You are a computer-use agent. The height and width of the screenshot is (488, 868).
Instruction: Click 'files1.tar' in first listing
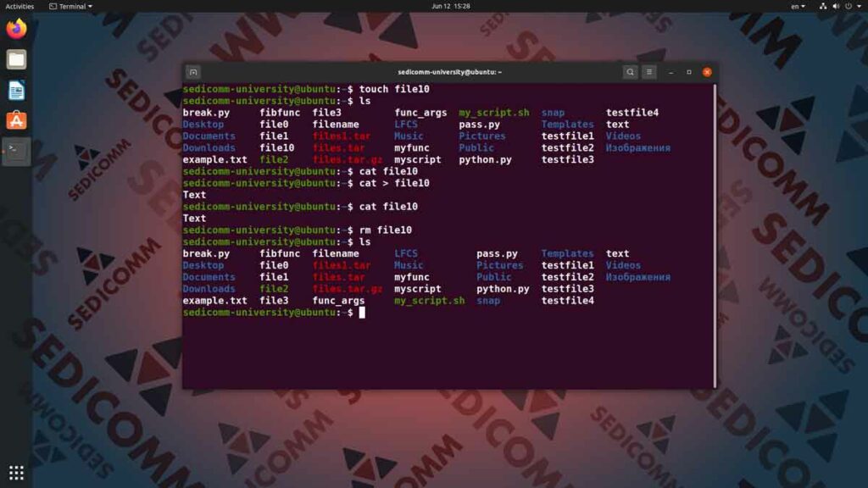pos(342,136)
